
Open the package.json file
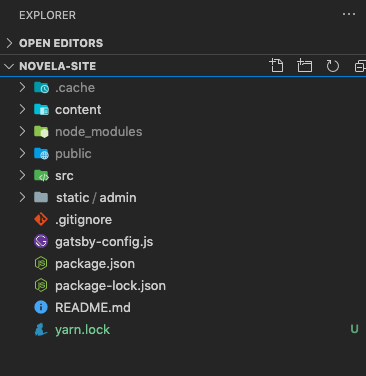pos(95,264)
